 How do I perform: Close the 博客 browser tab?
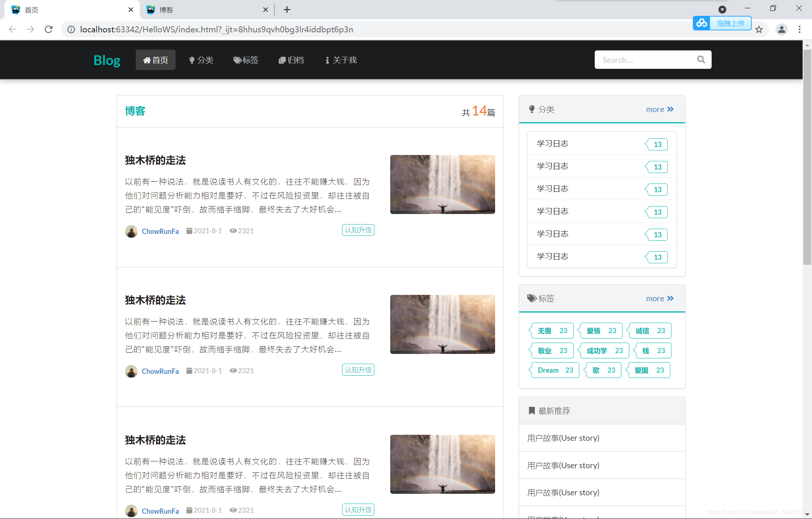(x=265, y=10)
